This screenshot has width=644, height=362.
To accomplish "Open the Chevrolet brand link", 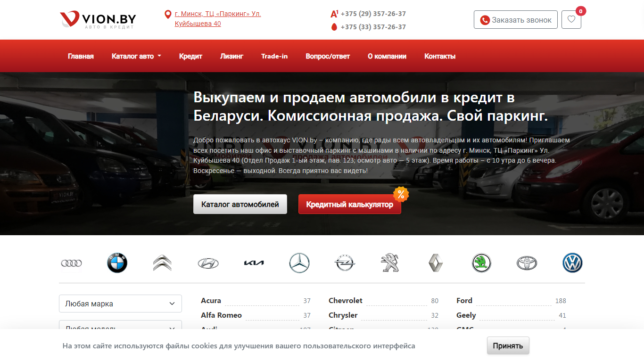I will (346, 300).
